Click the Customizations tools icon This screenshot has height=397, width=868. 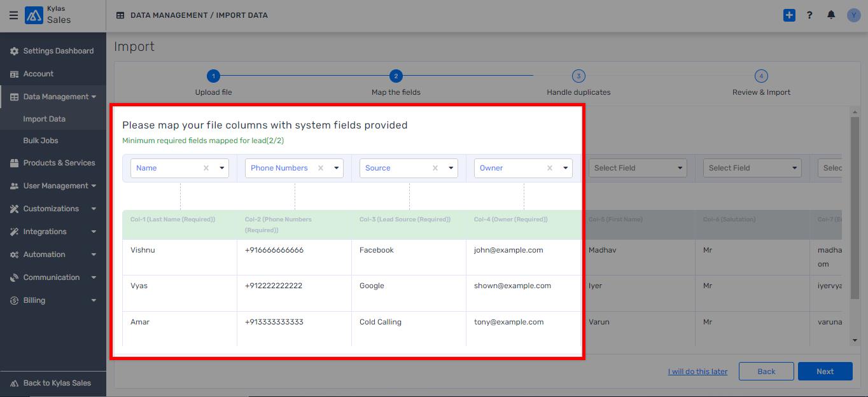pyautogui.click(x=14, y=209)
